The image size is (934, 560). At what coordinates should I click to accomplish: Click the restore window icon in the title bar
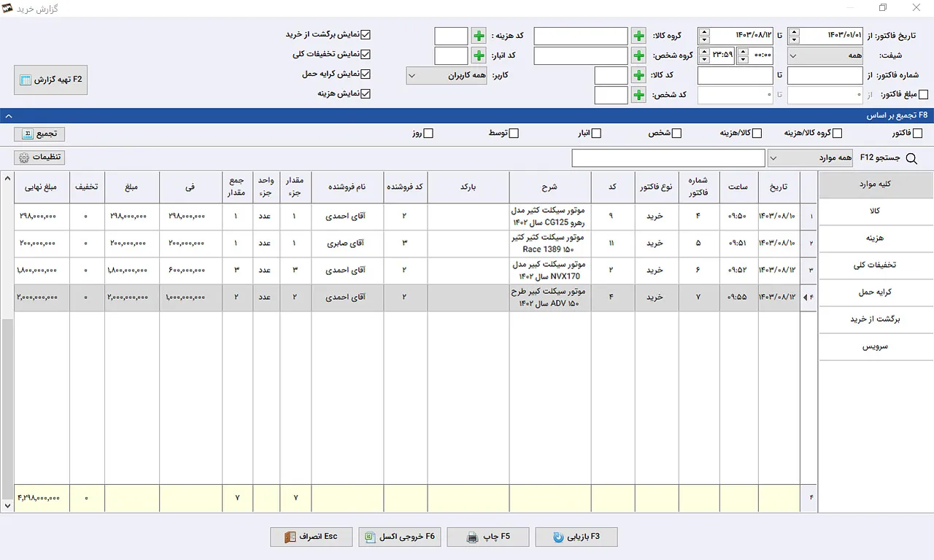tap(883, 8)
